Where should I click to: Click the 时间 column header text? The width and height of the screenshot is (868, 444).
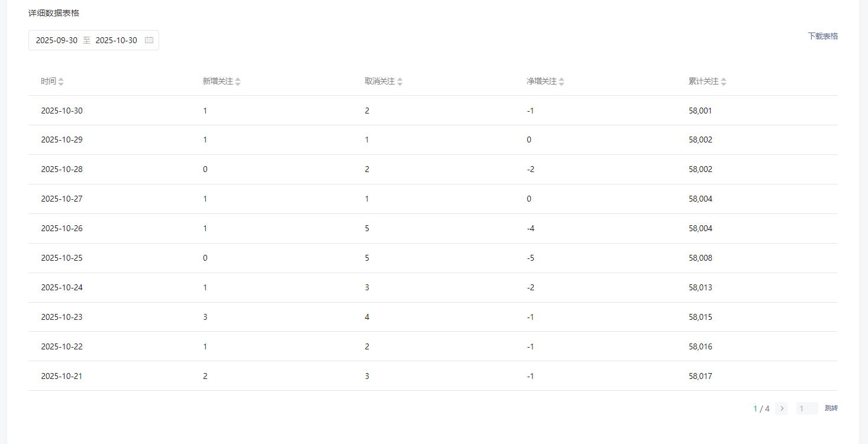click(x=49, y=82)
